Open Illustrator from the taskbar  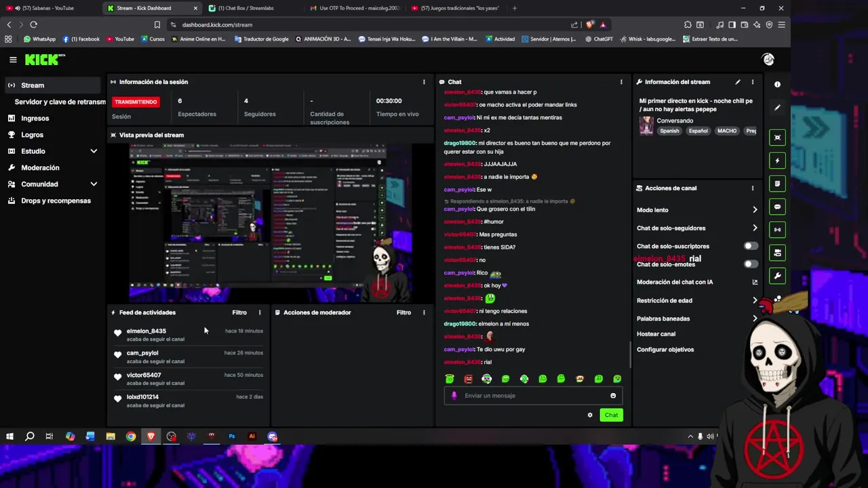click(252, 436)
